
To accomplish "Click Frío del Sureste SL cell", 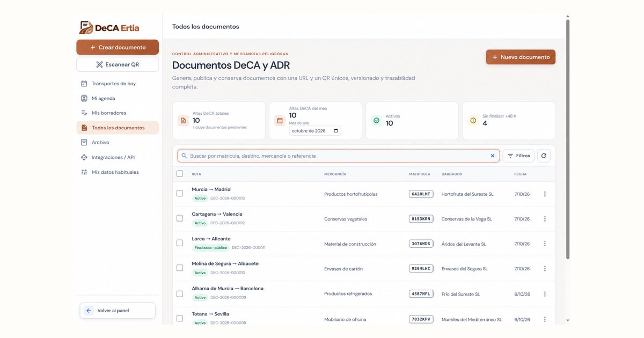I will click(x=460, y=294).
